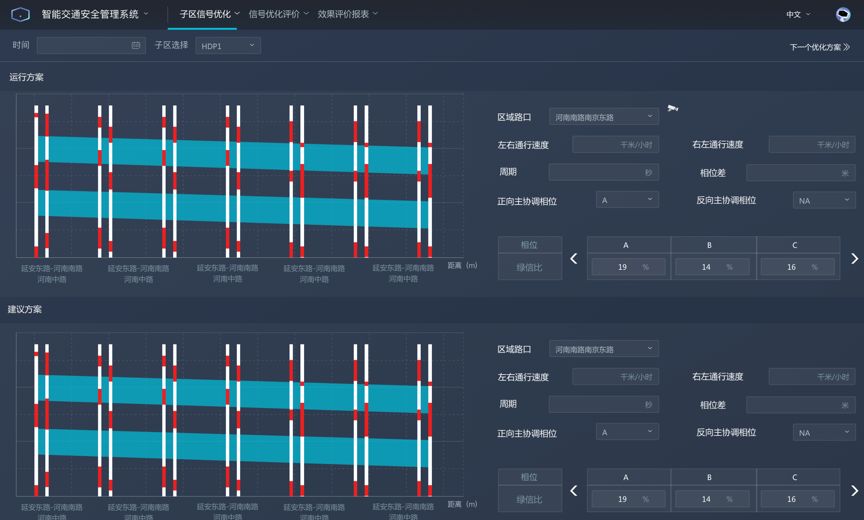
Task: Click 相位差 input field in 建议方案
Action: click(801, 405)
